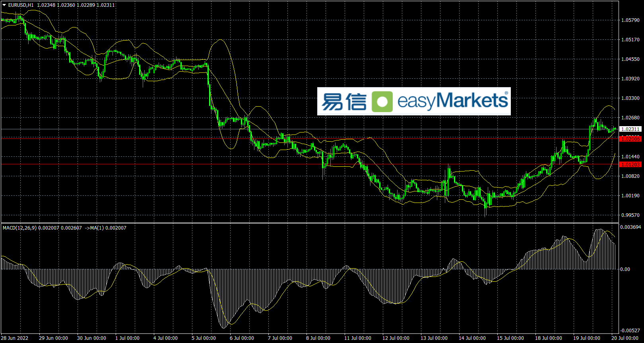The width and height of the screenshot is (644, 343).
Task: Click the MACD scale value 0.003694
Action: point(631,227)
